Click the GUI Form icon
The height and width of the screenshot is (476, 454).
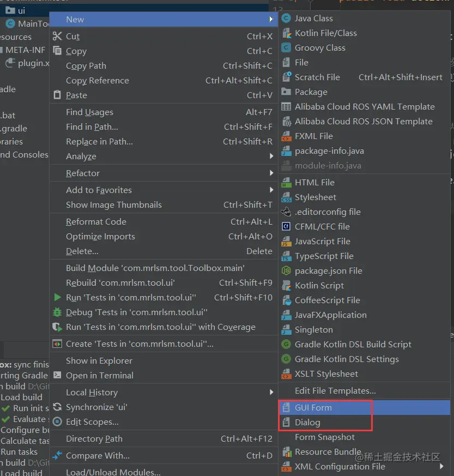tap(286, 408)
